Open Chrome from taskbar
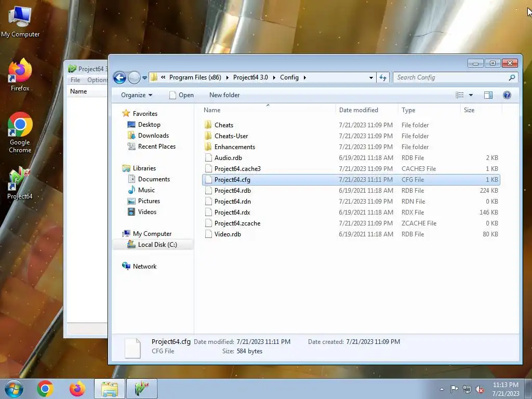Screen dimensions: 532x399 pos(45,389)
